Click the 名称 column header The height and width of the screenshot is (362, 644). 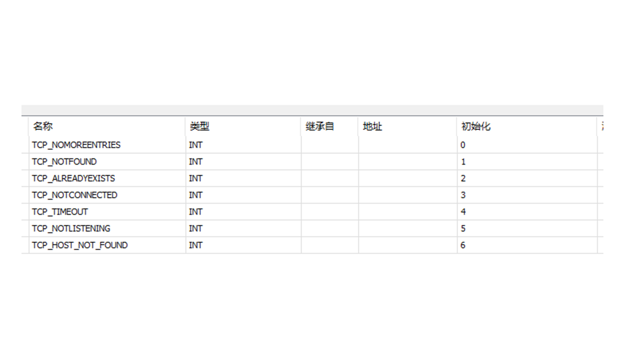point(43,126)
